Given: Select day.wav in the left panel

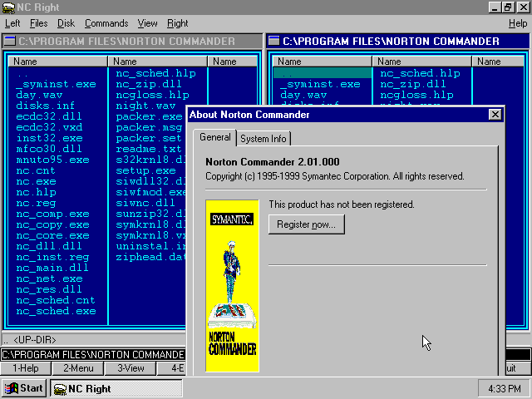Looking at the screenshot, I should pyautogui.click(x=39, y=95).
